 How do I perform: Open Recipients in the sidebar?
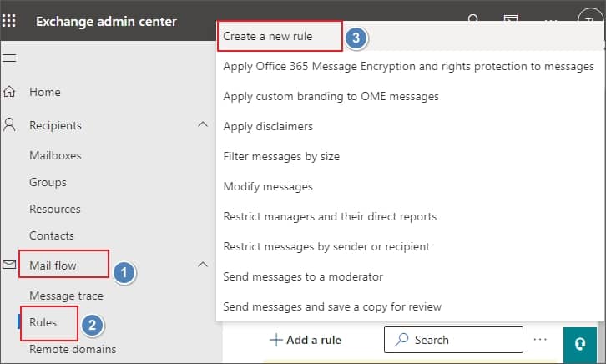click(x=56, y=125)
